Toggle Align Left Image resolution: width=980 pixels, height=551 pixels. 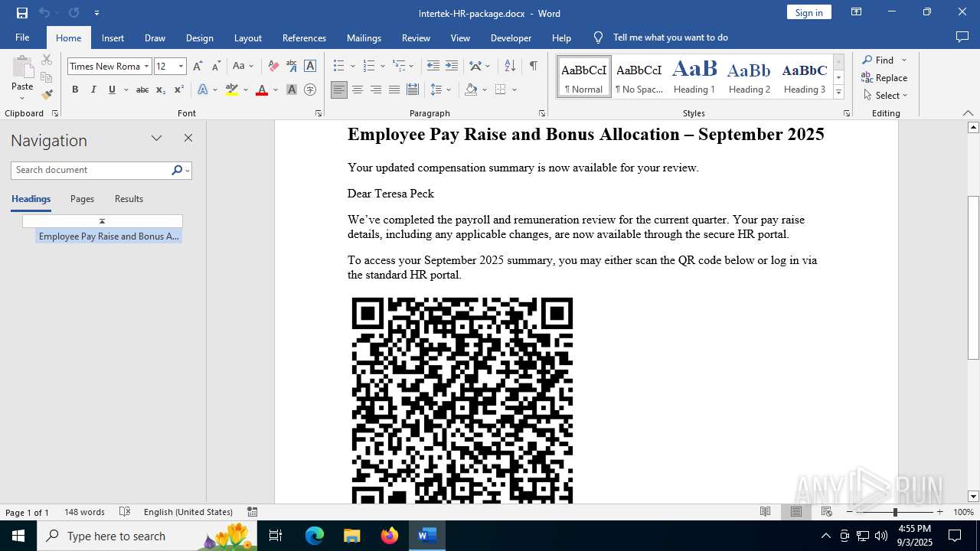point(339,90)
